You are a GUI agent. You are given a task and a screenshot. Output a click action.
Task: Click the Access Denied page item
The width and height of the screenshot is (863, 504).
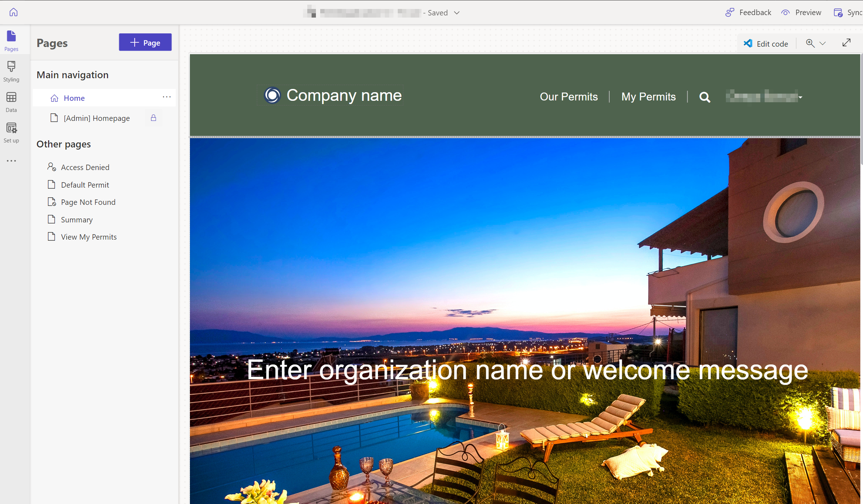pos(85,167)
